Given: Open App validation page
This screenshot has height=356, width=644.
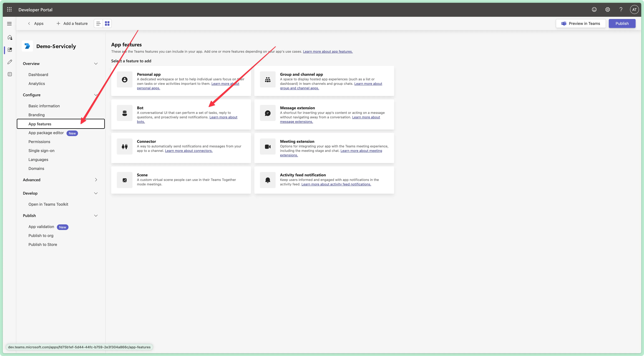Looking at the screenshot, I should click(41, 226).
